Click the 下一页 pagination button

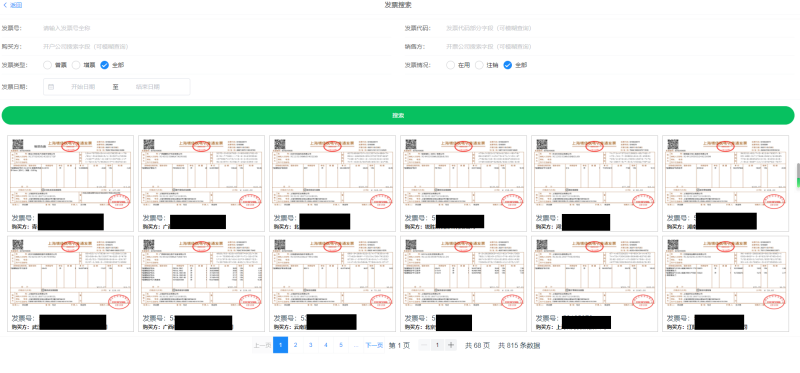coord(374,345)
